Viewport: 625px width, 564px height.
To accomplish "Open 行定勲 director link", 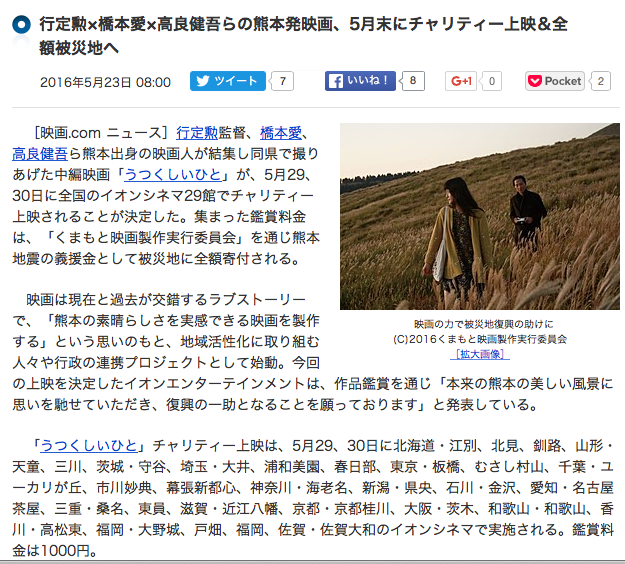I will [197, 133].
